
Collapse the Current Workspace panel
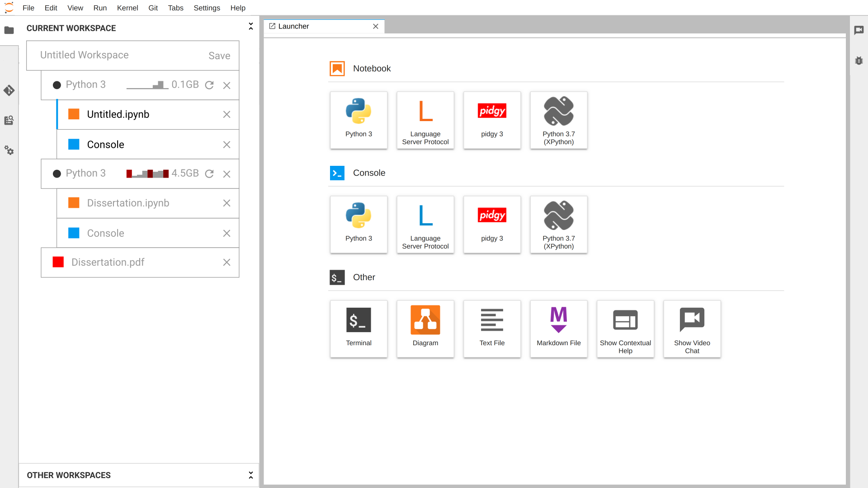(x=250, y=26)
